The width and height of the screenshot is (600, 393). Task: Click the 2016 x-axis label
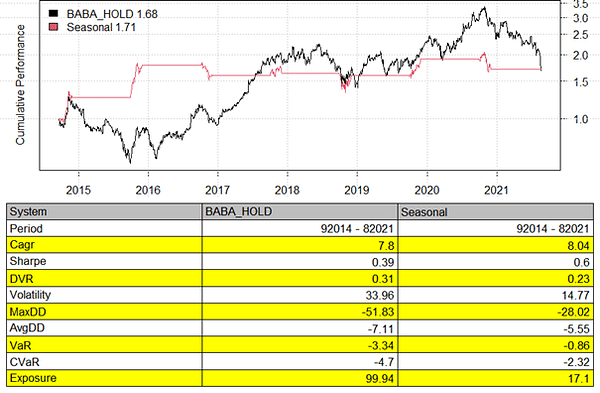[148, 190]
